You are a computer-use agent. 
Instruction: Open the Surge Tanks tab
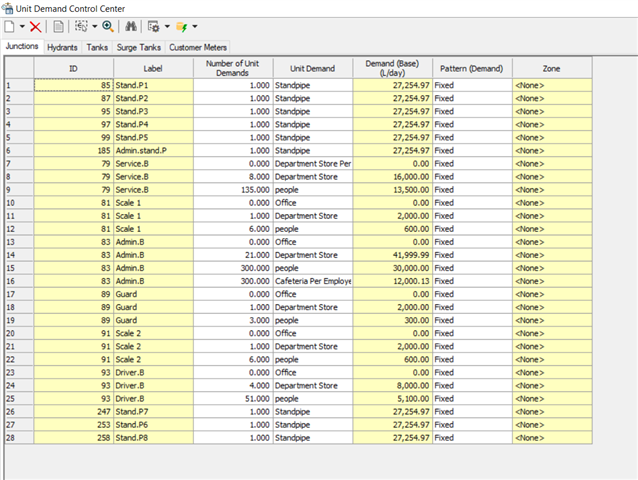139,47
